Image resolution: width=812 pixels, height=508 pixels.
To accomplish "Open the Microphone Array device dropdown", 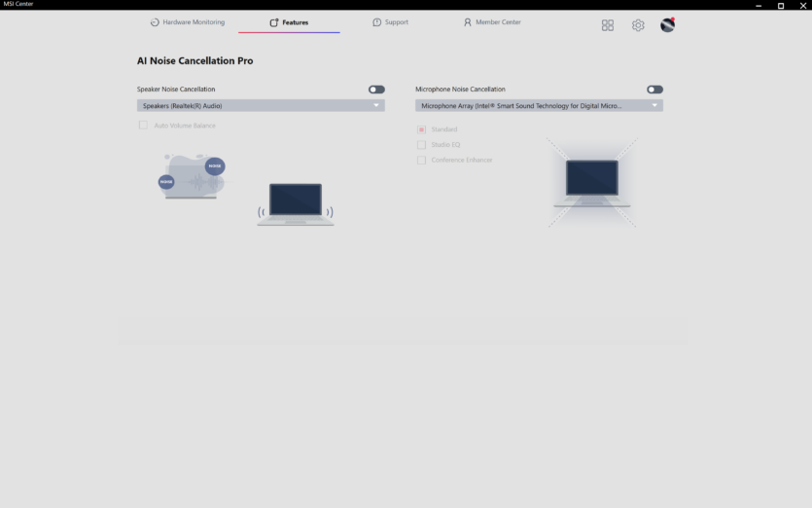I will tap(539, 106).
